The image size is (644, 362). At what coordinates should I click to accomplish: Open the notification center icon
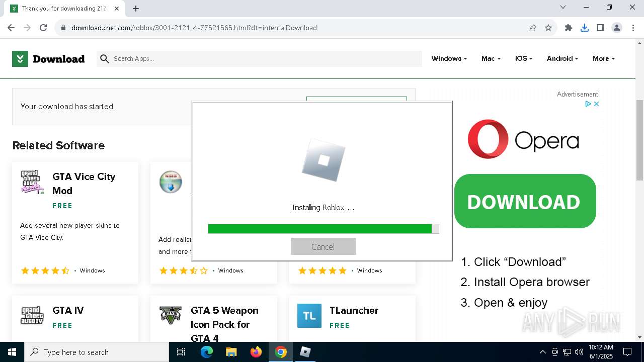click(627, 352)
